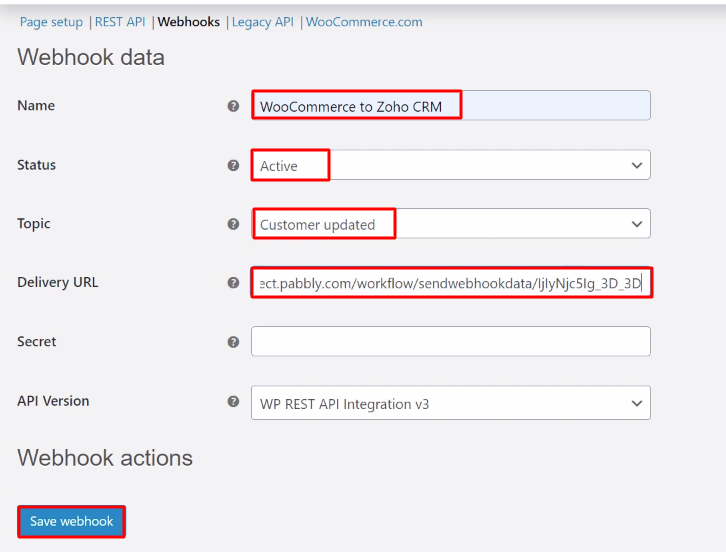This screenshot has width=726, height=552.
Task: Open the Status dropdown showing Active
Action: 451,165
